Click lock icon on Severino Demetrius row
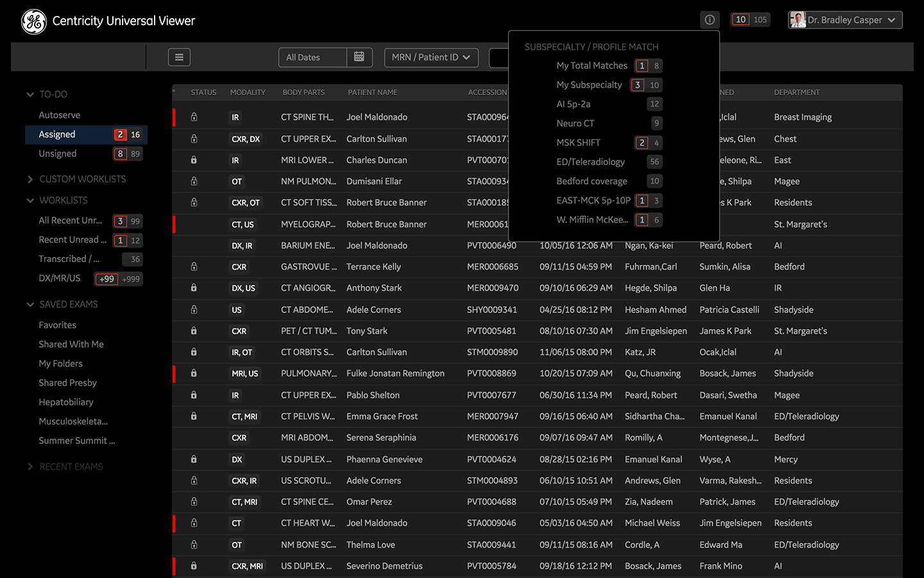 (x=194, y=566)
